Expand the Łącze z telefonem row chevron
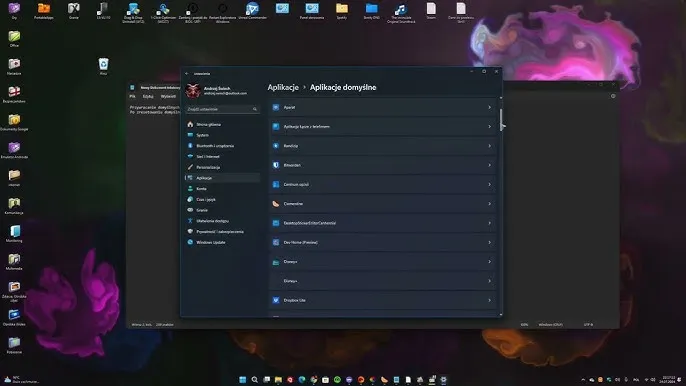 [490, 126]
